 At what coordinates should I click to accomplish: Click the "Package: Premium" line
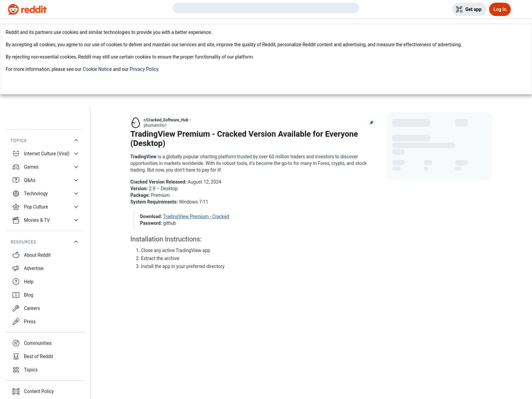coord(150,195)
